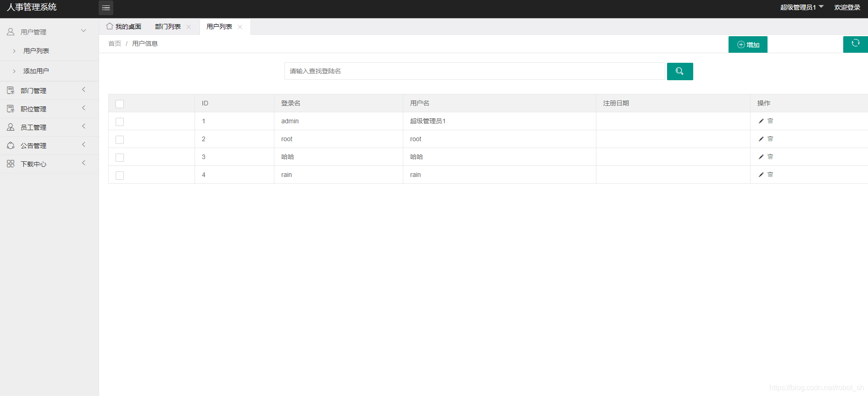Click the refresh icon button
The height and width of the screenshot is (396, 868).
point(855,44)
